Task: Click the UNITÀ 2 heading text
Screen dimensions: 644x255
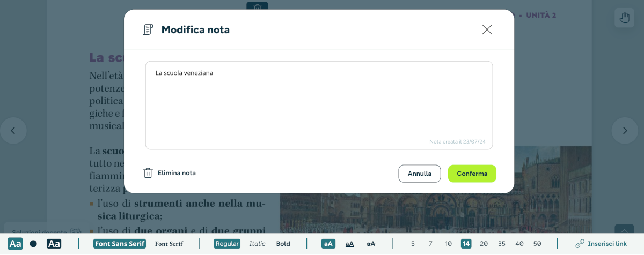Action: [541, 15]
